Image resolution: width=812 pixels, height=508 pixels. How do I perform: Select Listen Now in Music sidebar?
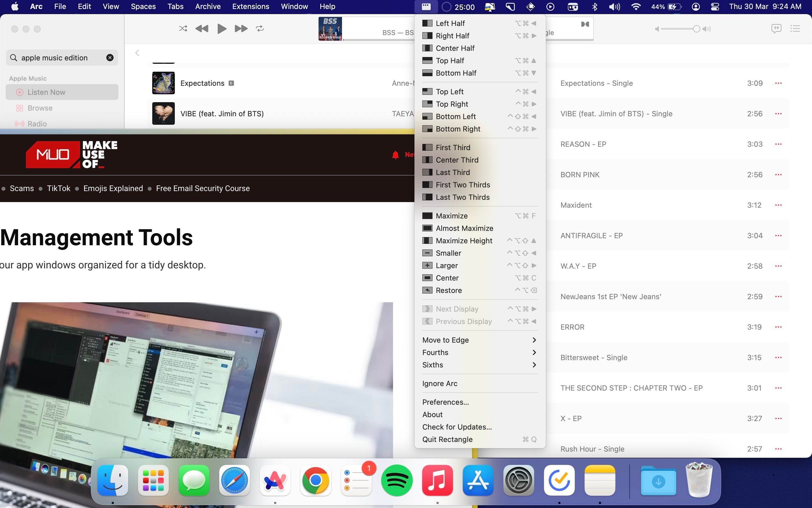[62, 92]
